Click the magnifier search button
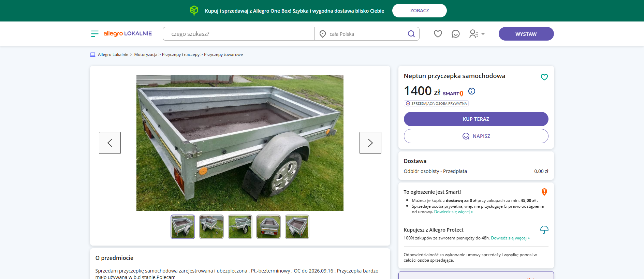The width and height of the screenshot is (644, 279). coord(411,34)
